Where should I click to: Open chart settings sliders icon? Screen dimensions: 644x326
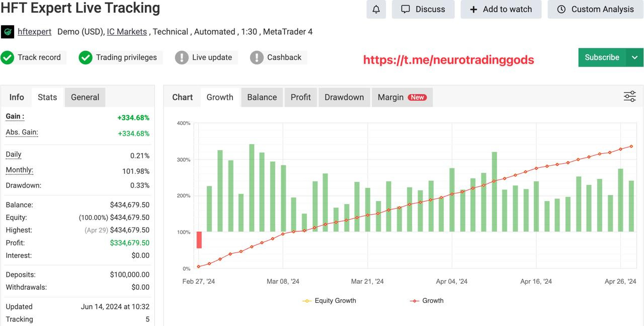pos(629,97)
